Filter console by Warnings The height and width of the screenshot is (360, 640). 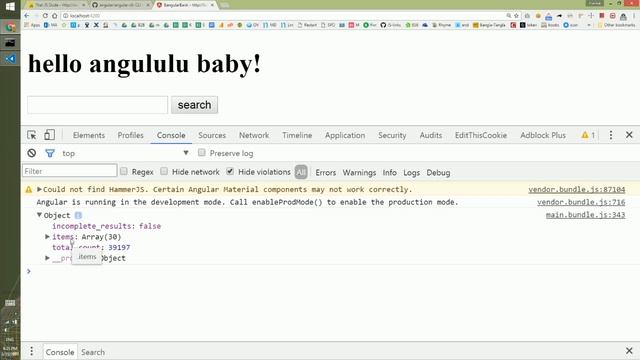tap(359, 172)
